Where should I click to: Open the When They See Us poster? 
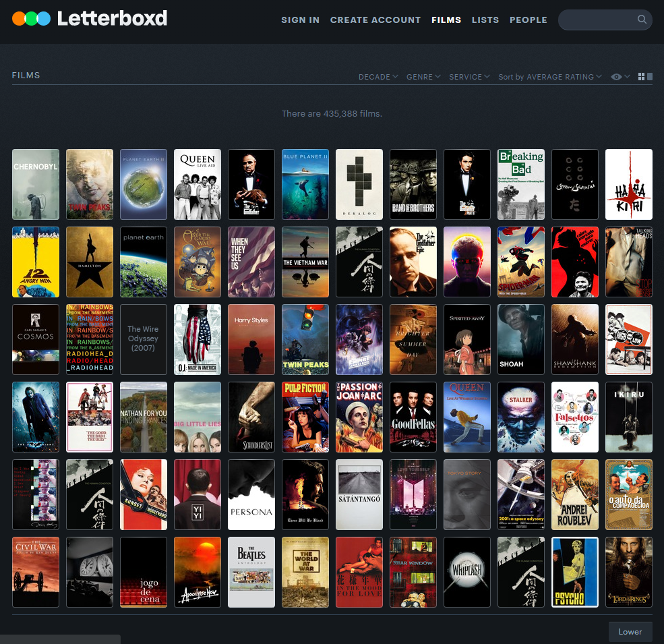click(x=251, y=262)
